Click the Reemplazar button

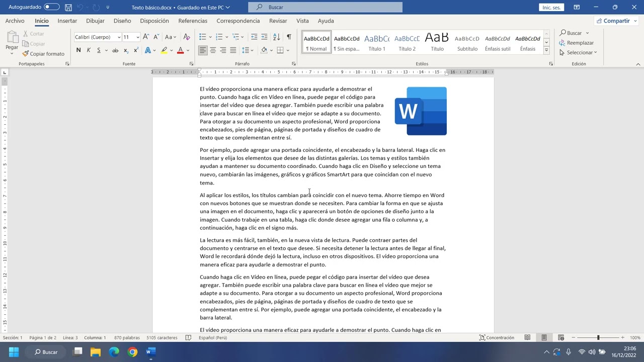[x=577, y=43]
